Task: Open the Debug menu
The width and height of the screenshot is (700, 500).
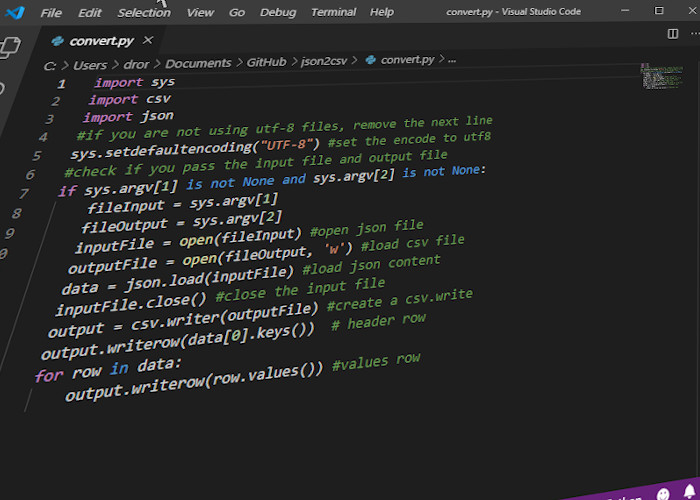Action: point(278,12)
